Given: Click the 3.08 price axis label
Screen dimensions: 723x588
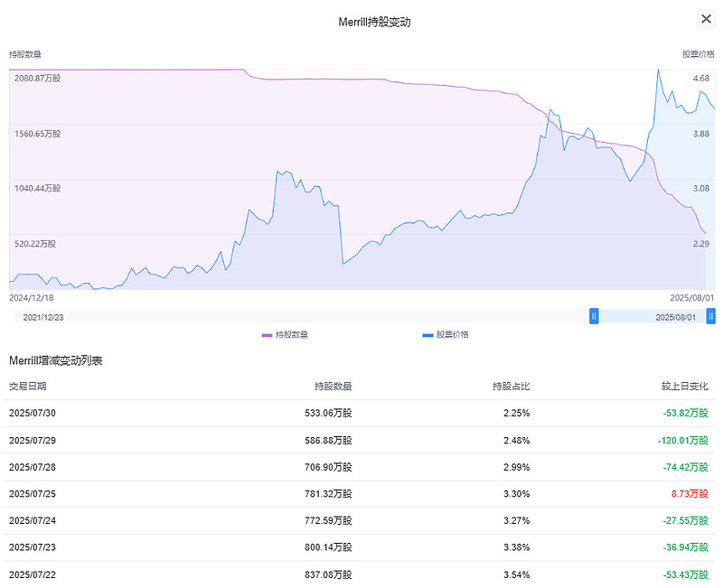Looking at the screenshot, I should click(701, 189).
